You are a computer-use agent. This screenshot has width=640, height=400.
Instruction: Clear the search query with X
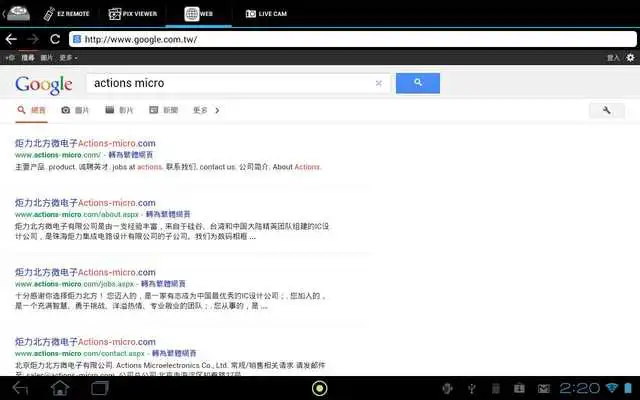379,83
